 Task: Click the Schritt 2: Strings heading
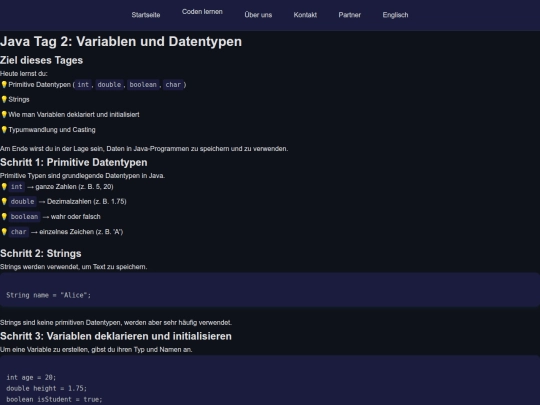41,253
